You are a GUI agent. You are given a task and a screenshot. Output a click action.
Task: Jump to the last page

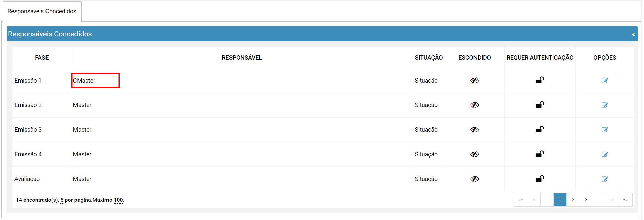coord(625,200)
